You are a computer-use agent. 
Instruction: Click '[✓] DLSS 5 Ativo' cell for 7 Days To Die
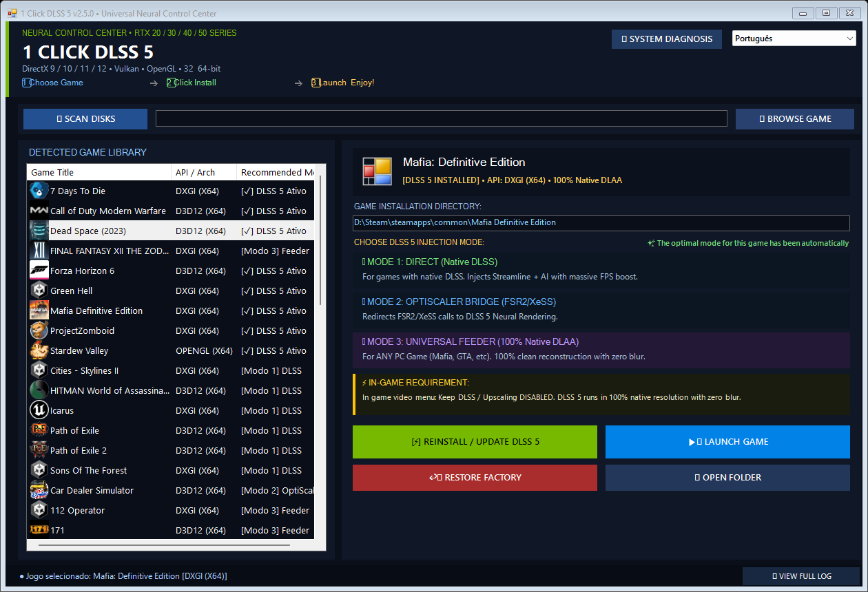tap(273, 191)
